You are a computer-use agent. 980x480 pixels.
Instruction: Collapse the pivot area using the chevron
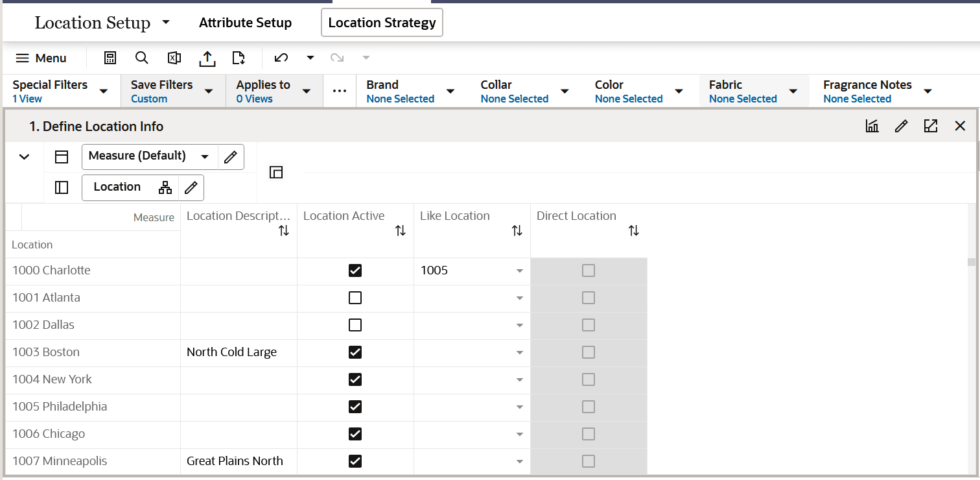pos(24,156)
